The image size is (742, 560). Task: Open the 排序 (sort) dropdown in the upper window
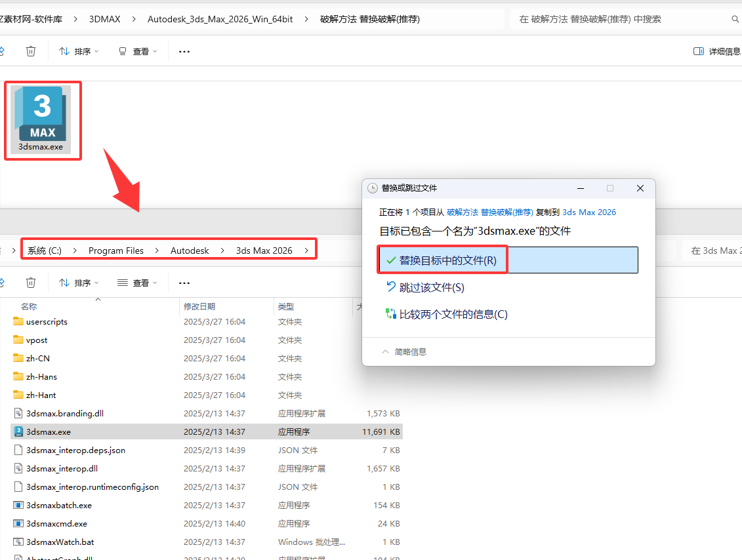[x=79, y=51]
